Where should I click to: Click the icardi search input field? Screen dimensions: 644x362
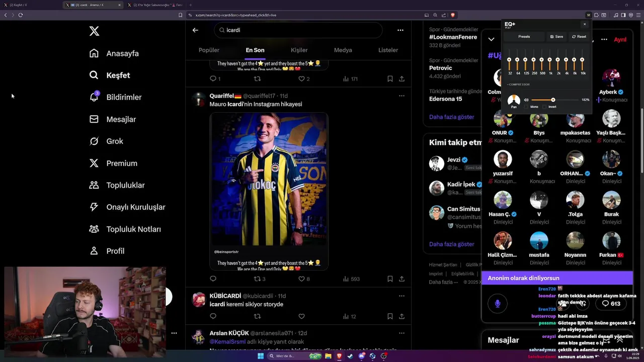[298, 30]
